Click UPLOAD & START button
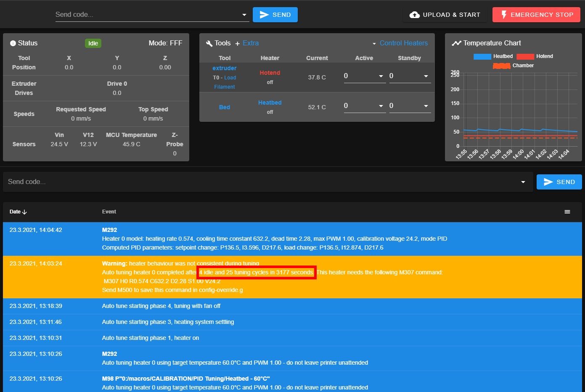Screen dimensions: 585x392 445,15
